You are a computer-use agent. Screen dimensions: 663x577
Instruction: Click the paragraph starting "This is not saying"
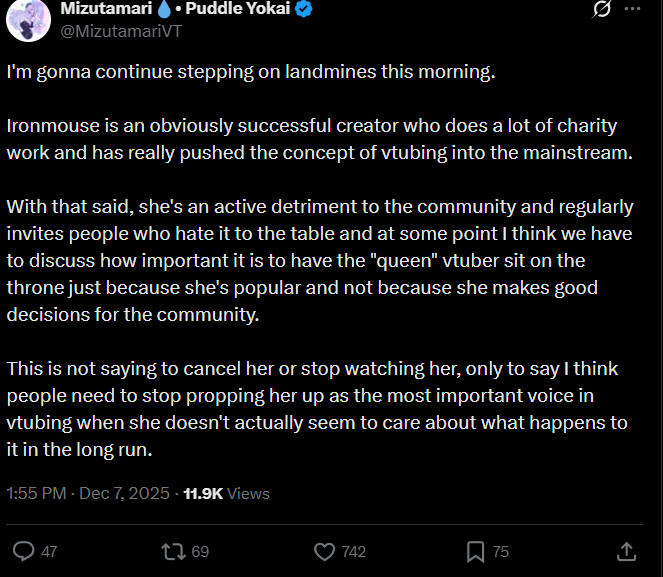tap(317, 409)
